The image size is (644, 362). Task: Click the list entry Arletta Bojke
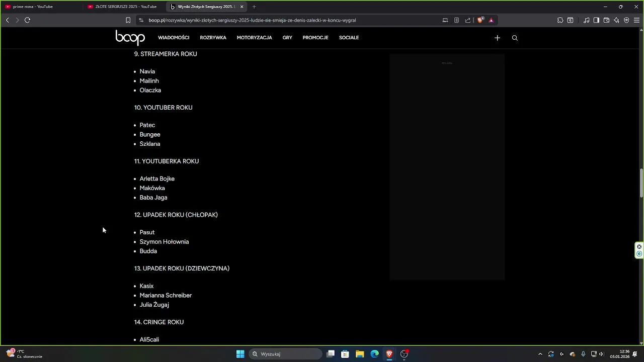[x=157, y=179]
